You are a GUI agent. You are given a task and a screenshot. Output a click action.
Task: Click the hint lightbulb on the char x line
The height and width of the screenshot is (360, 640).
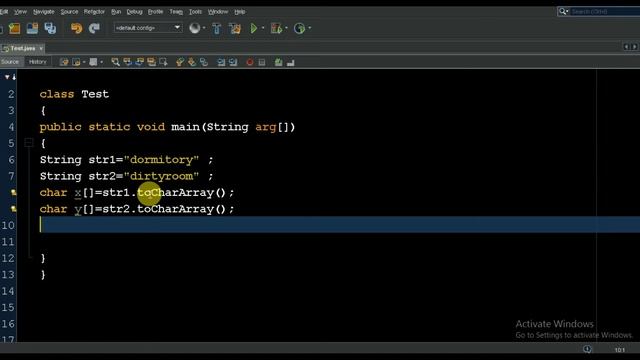pyautogui.click(x=13, y=192)
